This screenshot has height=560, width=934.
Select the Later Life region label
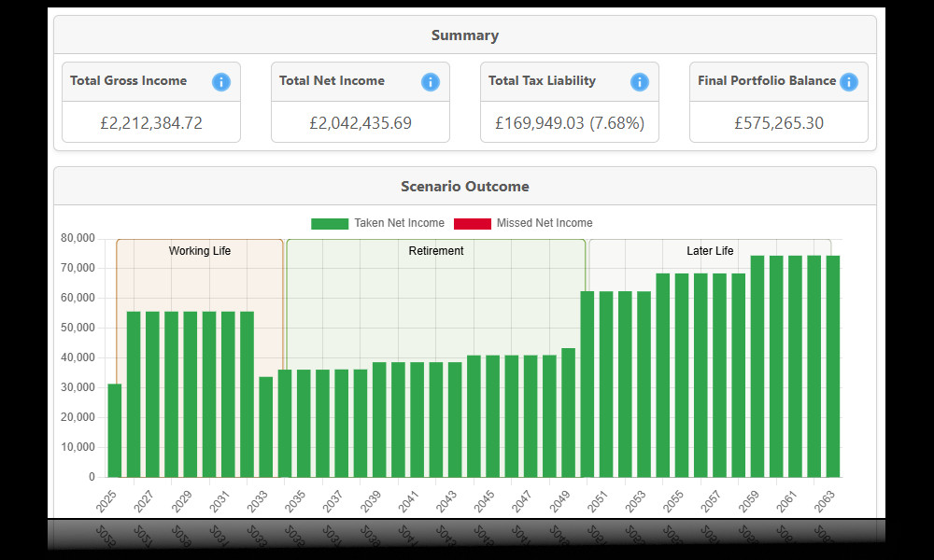click(x=712, y=251)
